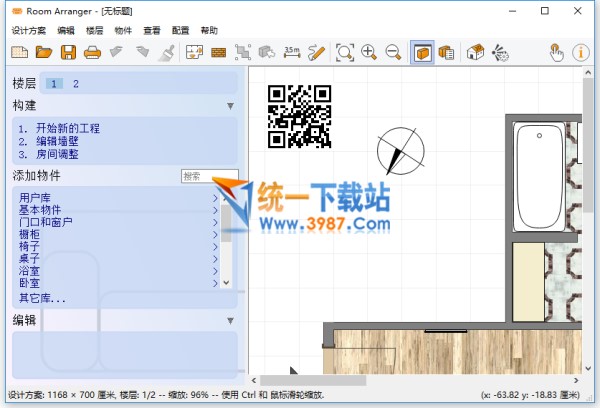Collapse the 编辑 section arrow

click(x=230, y=320)
